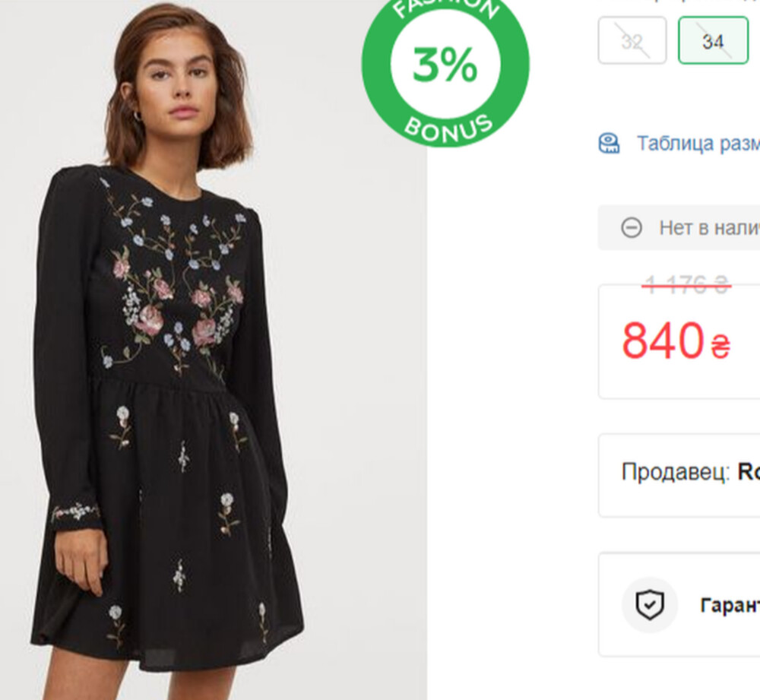The height and width of the screenshot is (700, 760).
Task: Click the red 840 price
Action: coord(663,340)
